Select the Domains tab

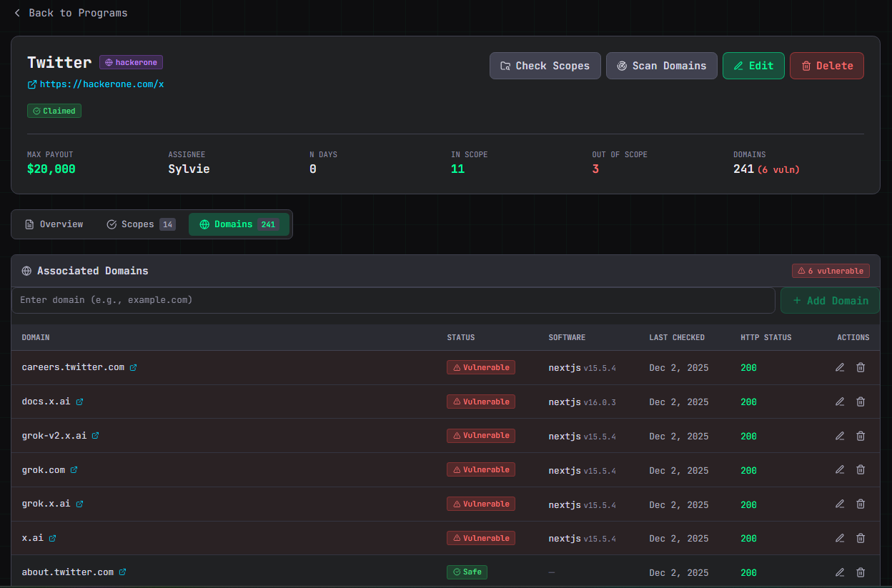239,224
